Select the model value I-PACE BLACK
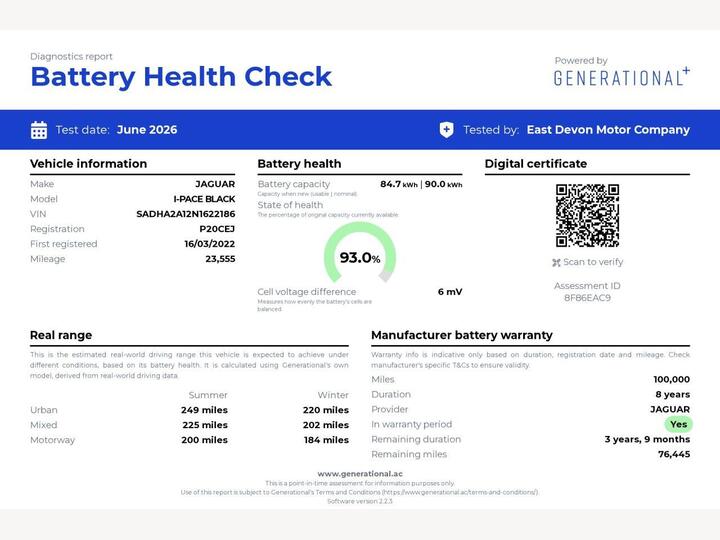 [204, 199]
